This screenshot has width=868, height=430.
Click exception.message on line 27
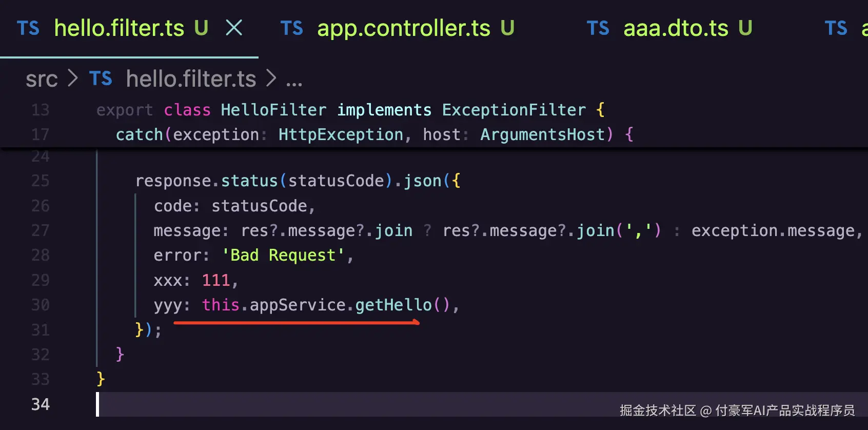tap(773, 230)
